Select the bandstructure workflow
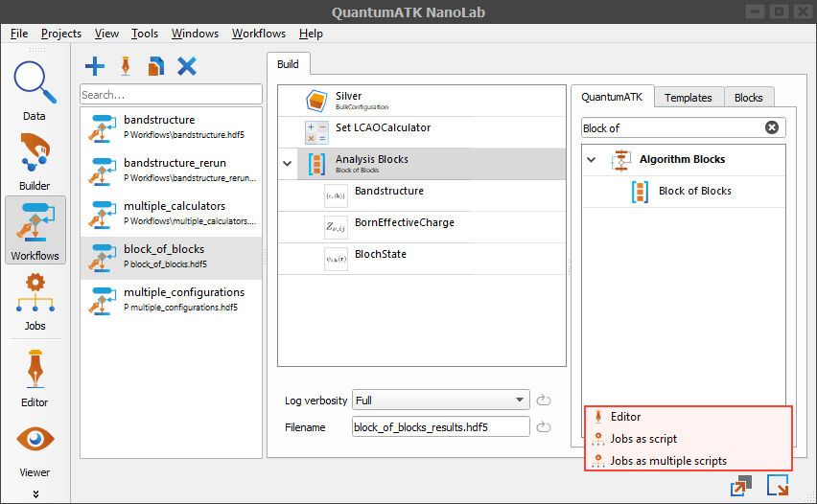The image size is (817, 504). (x=171, y=128)
